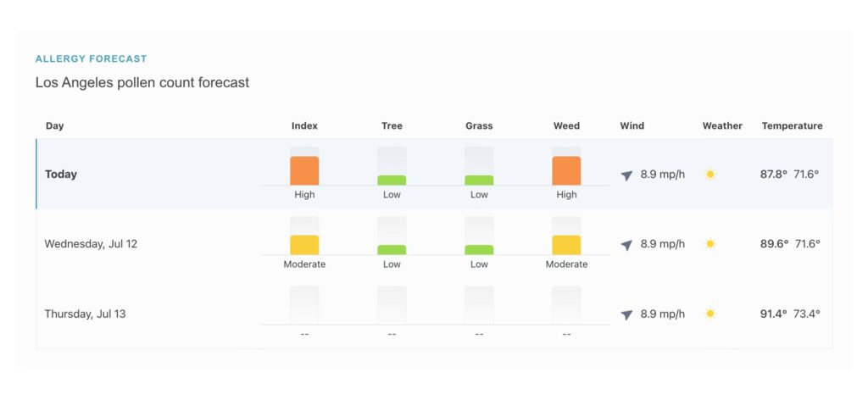Click Thursday's wind direction arrow icon
Screen dimensions: 868x400
(626, 314)
